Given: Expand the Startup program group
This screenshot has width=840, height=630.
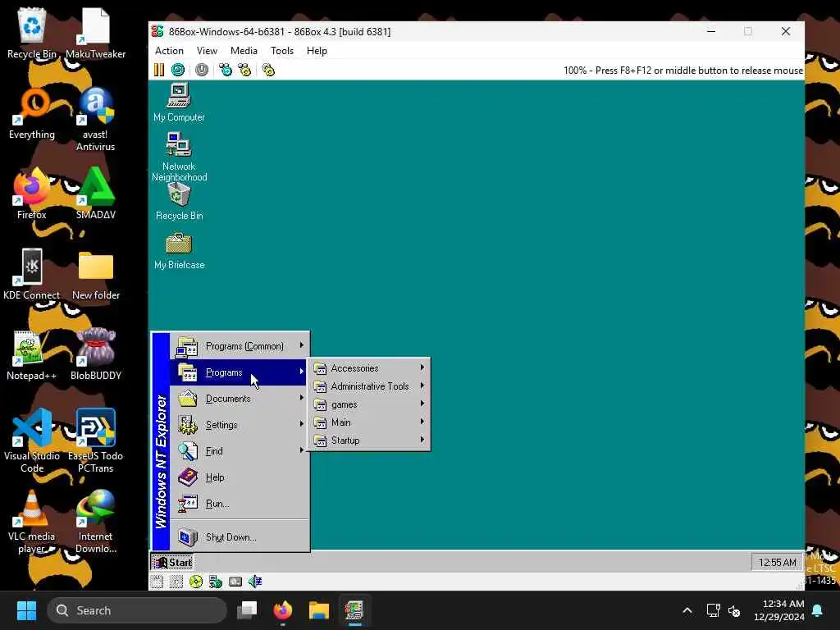Looking at the screenshot, I should tap(368, 441).
